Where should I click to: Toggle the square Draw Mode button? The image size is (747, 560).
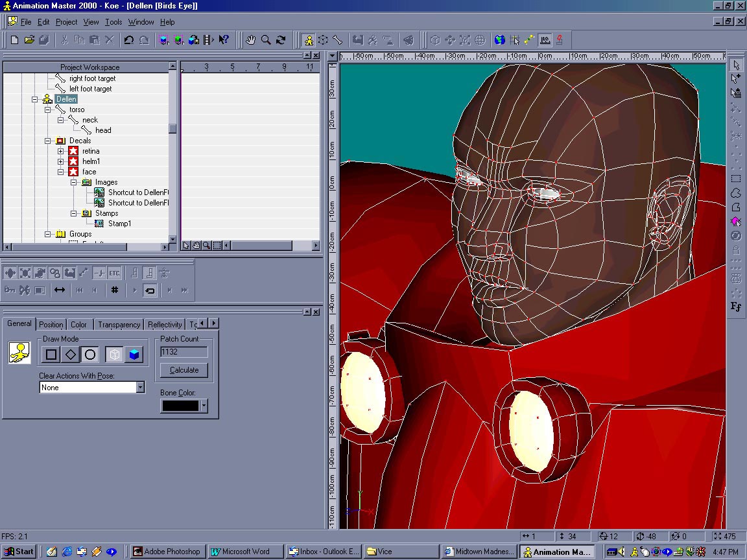click(x=51, y=355)
